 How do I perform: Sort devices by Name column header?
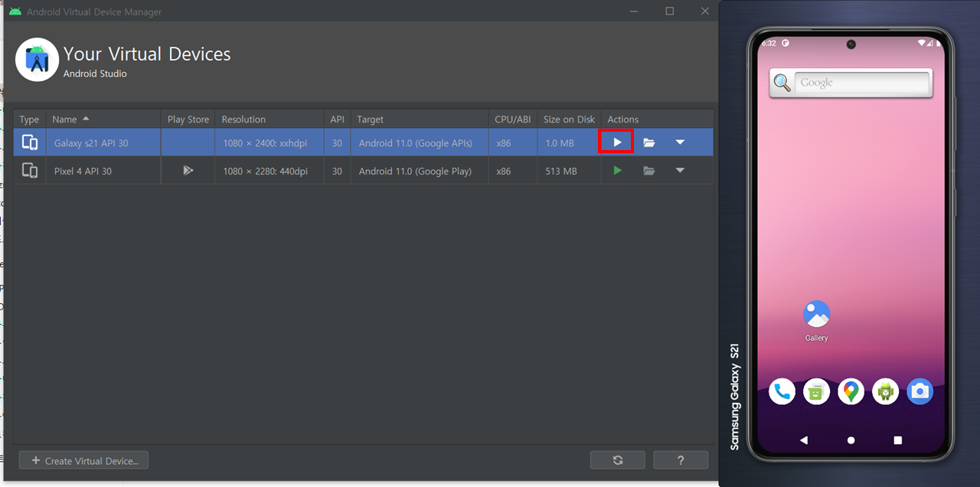point(103,119)
